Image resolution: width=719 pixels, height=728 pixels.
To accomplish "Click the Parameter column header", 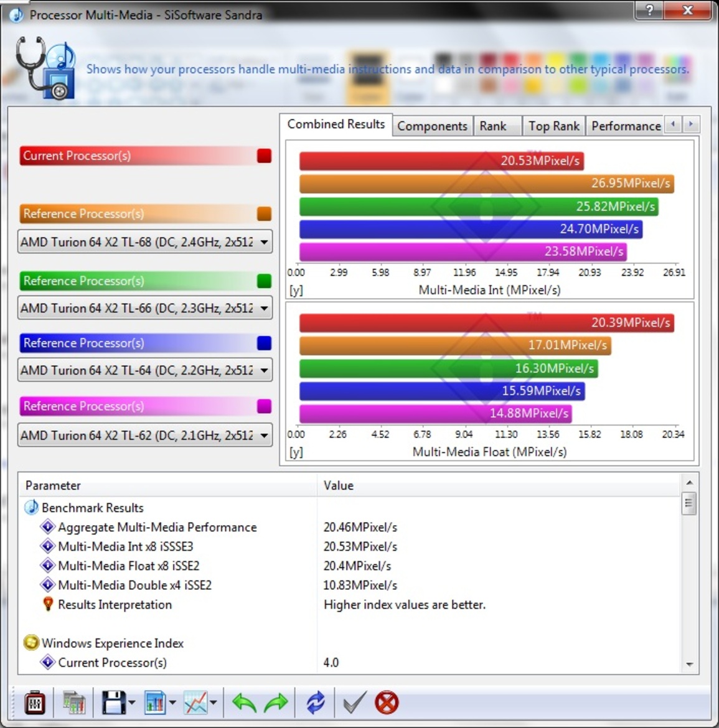I will [x=167, y=485].
